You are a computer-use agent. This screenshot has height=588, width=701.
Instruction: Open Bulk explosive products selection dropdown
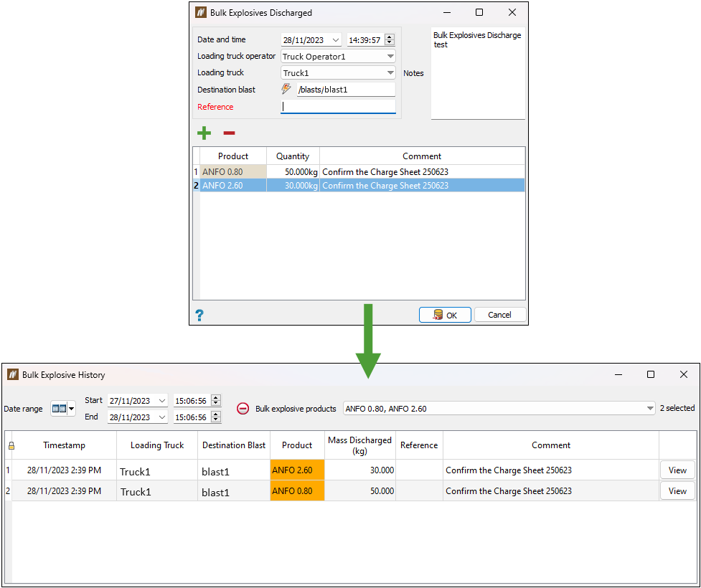pos(650,409)
